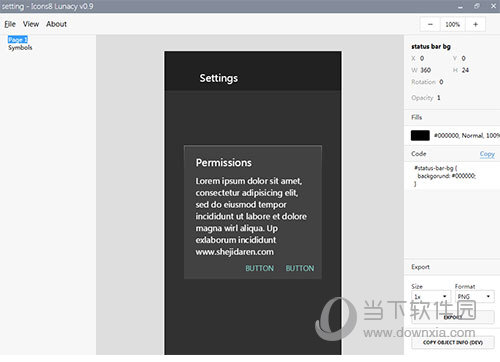500x362 pixels.
Task: Close the Lunacy window
Action: (493, 6)
